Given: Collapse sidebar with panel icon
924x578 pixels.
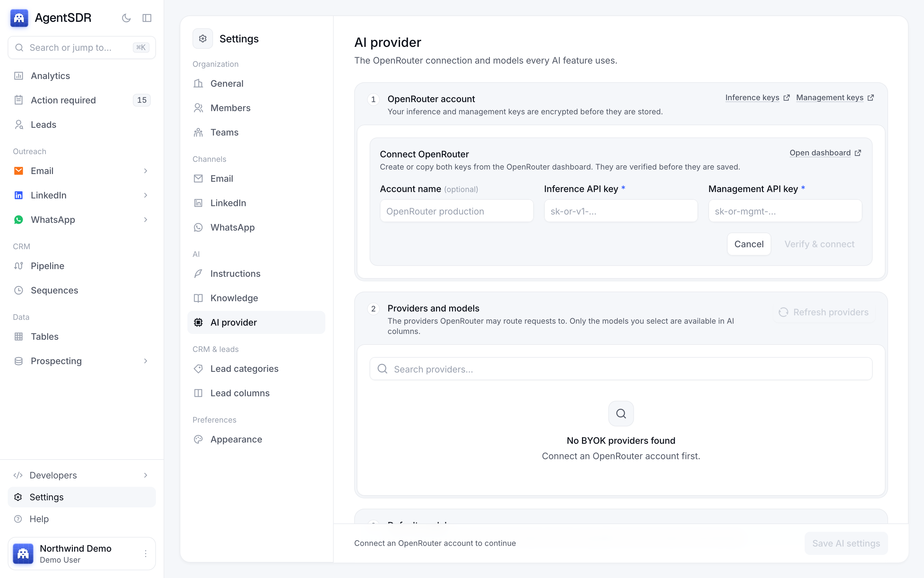Looking at the screenshot, I should (x=147, y=18).
